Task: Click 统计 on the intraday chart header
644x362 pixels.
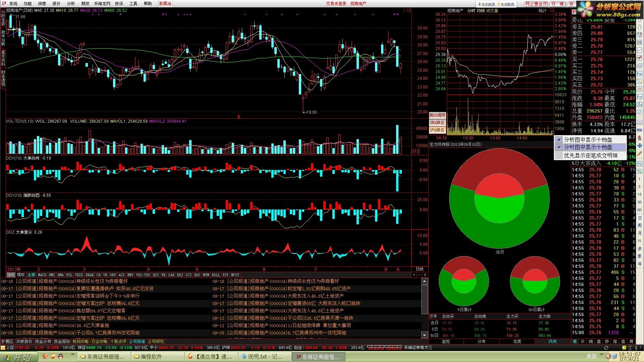Action: (x=542, y=11)
